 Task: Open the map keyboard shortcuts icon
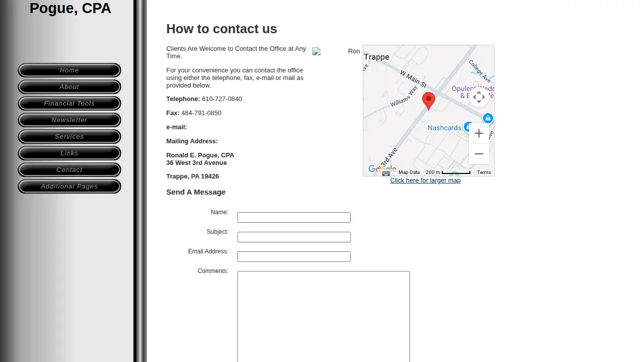[386, 173]
